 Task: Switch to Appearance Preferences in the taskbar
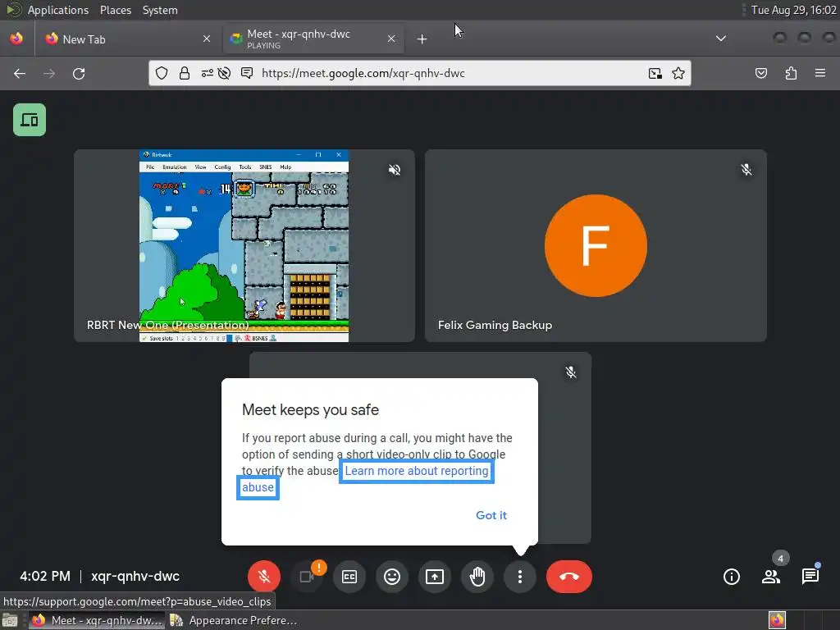(x=234, y=620)
